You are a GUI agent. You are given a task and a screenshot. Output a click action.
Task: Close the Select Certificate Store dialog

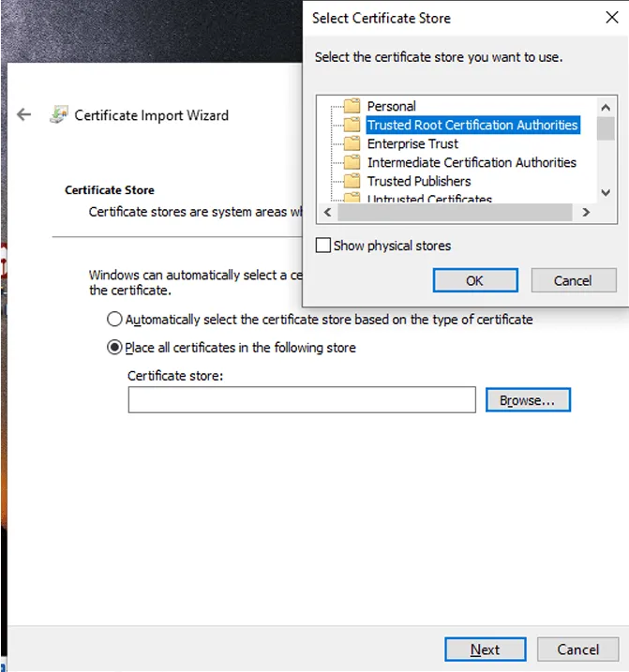(612, 18)
